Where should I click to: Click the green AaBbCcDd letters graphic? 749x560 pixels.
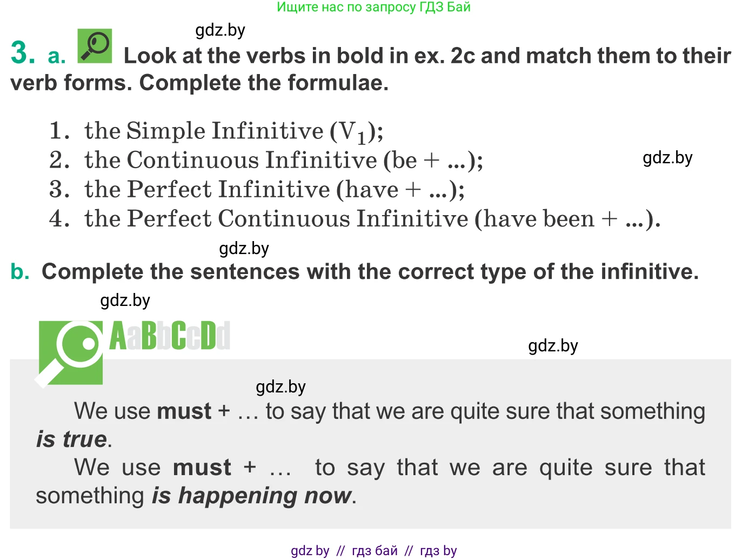click(170, 336)
